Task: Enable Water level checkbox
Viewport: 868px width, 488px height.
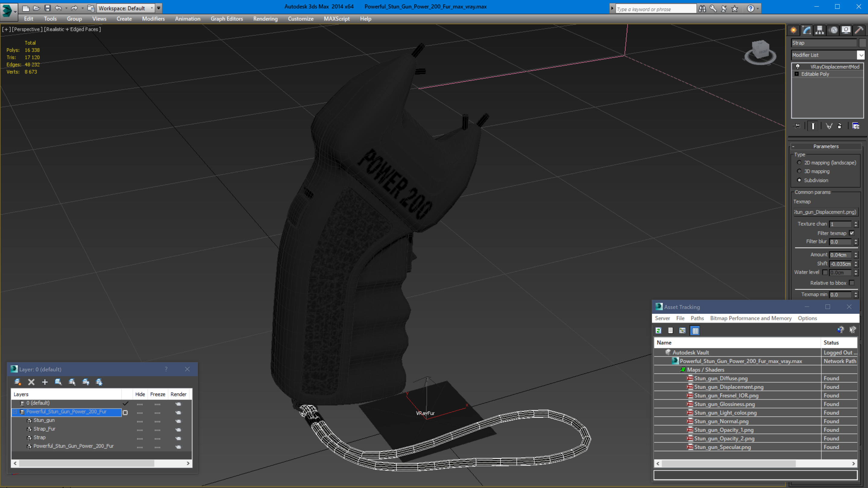Action: (x=825, y=272)
